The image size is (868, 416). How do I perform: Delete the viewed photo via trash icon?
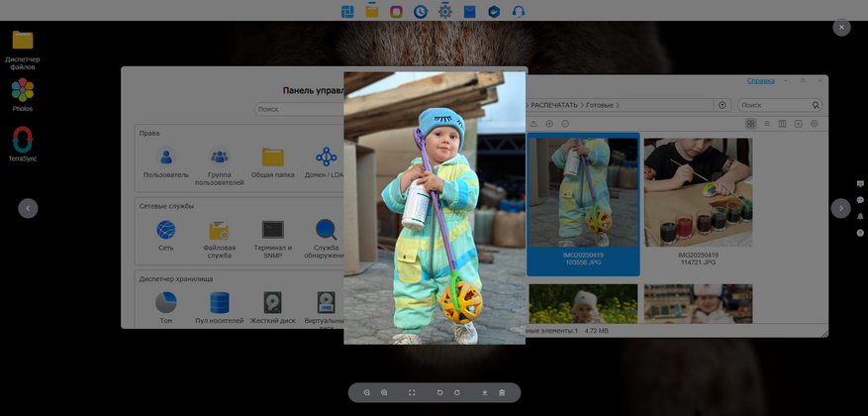502,393
